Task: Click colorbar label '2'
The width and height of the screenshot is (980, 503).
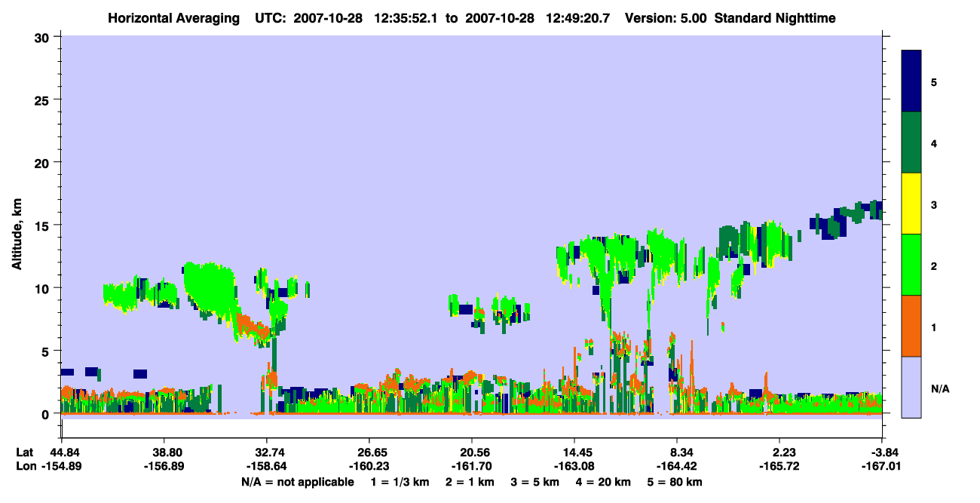Action: click(x=934, y=265)
